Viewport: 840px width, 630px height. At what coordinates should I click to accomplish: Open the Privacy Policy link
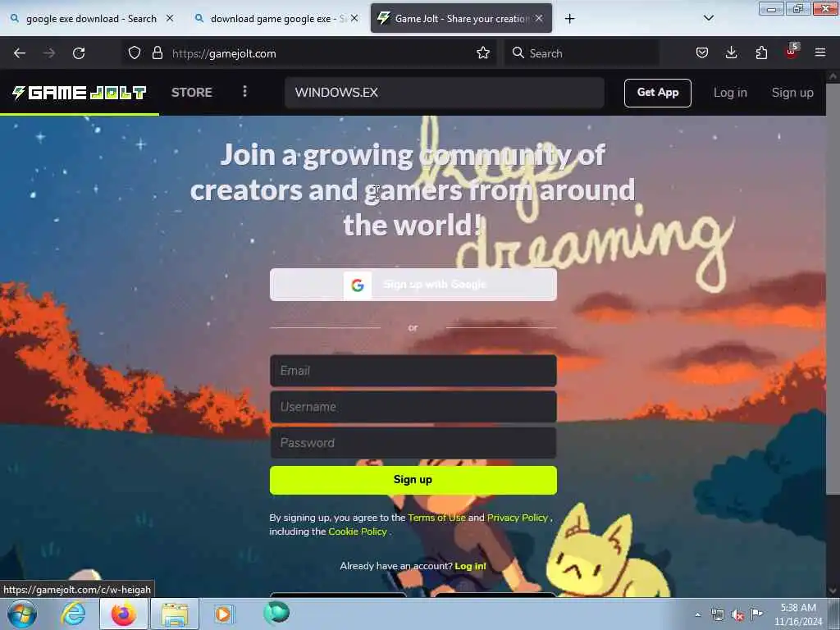(517, 518)
